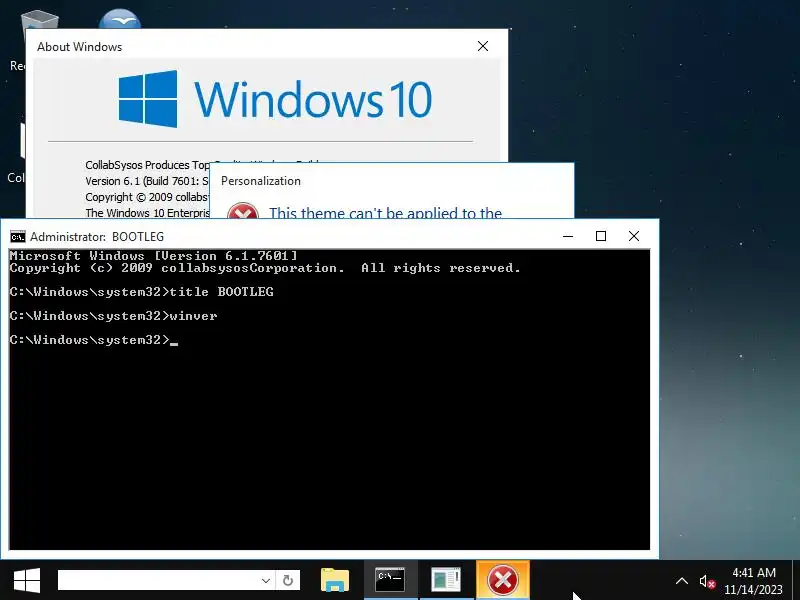Click the Show desktop button at taskbar edge
Viewport: 800px width, 600px height.
click(x=796, y=581)
